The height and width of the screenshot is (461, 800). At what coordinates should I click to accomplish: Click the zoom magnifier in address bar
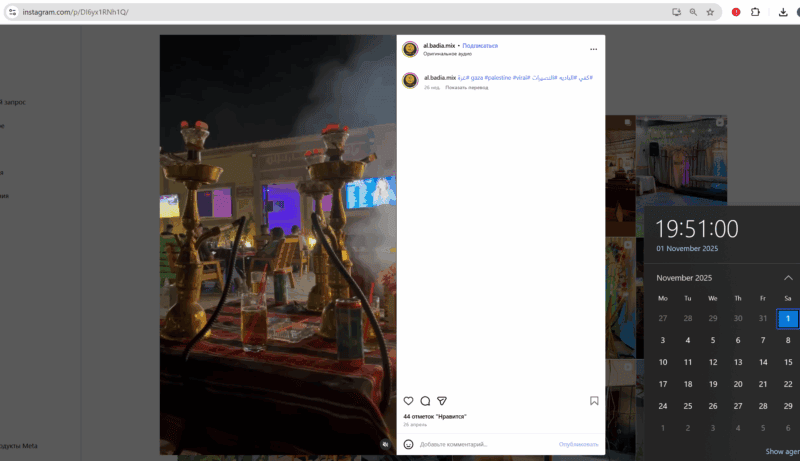pos(693,12)
